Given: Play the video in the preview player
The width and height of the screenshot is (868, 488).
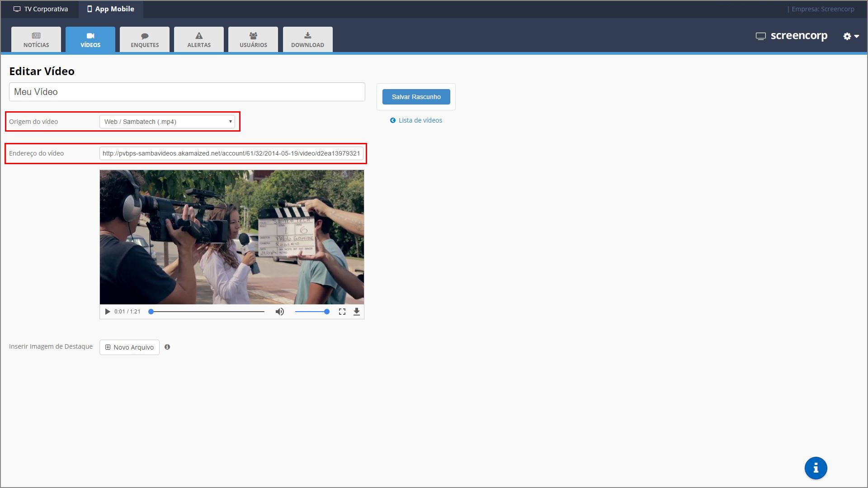Looking at the screenshot, I should tap(108, 312).
